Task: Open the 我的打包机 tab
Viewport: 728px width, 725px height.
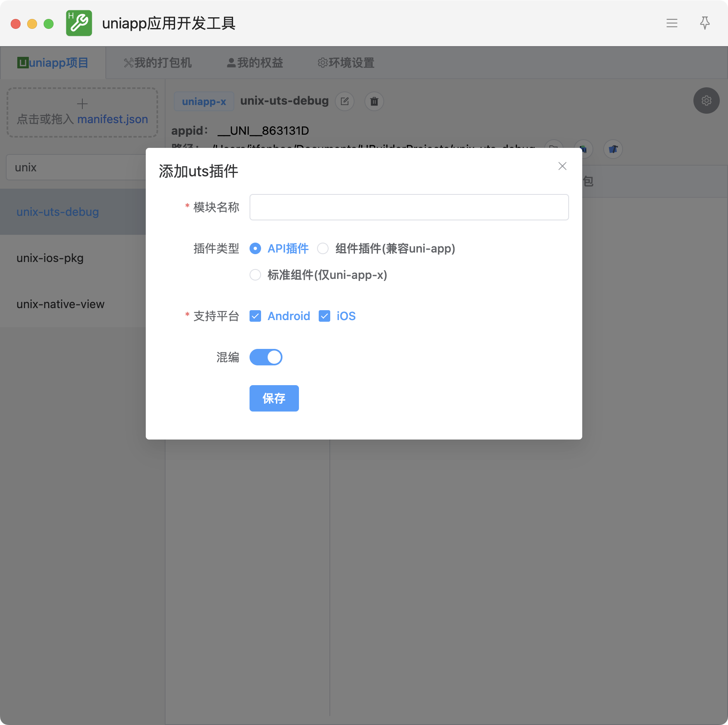Action: point(158,63)
